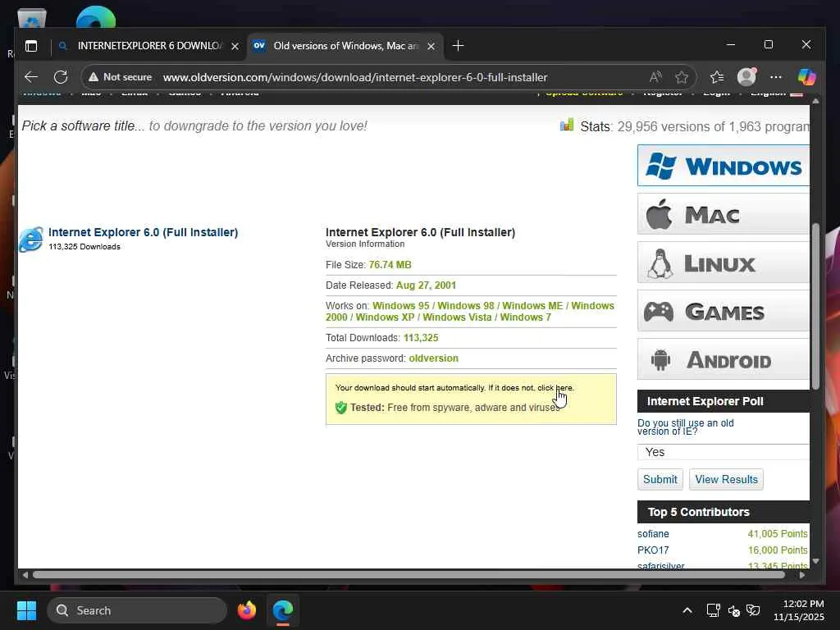Click the File Size 76.74 MB value
This screenshot has height=630, width=840.
(390, 265)
